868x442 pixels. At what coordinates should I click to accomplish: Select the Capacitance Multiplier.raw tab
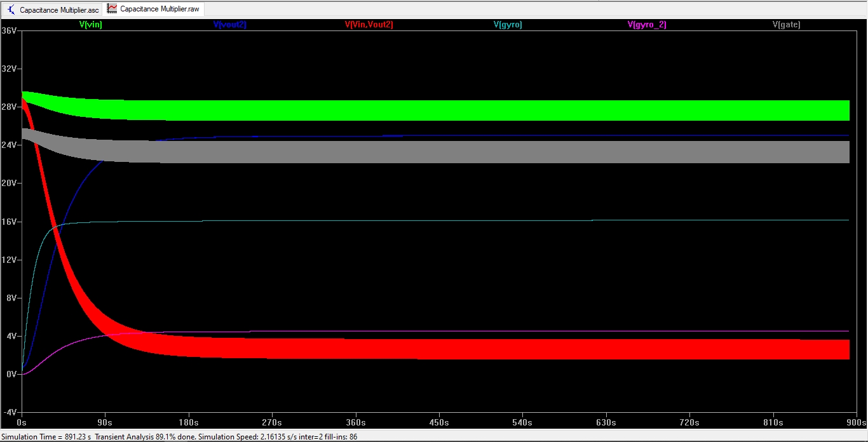[x=155, y=9]
